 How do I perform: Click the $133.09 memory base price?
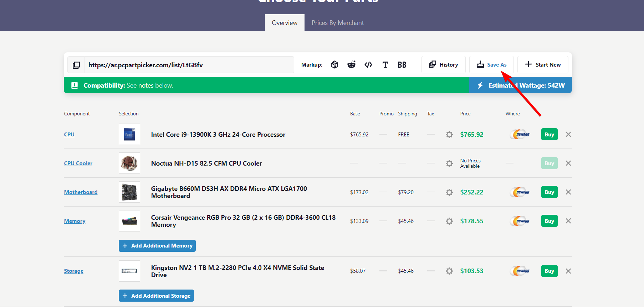tap(359, 221)
